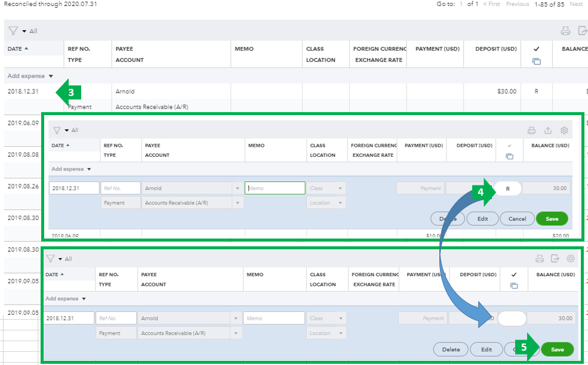Click Memo field in bottom inset panel

coord(274,318)
